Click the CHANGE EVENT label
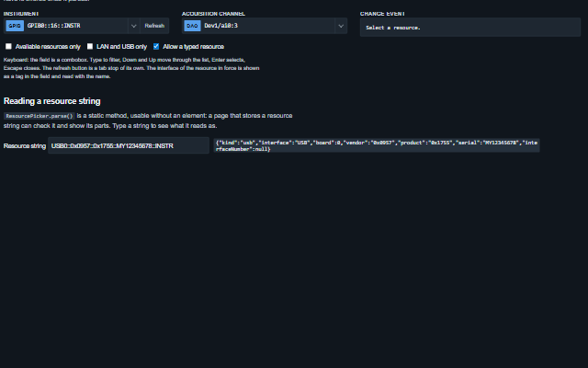This screenshot has height=368, width=588. [x=382, y=14]
